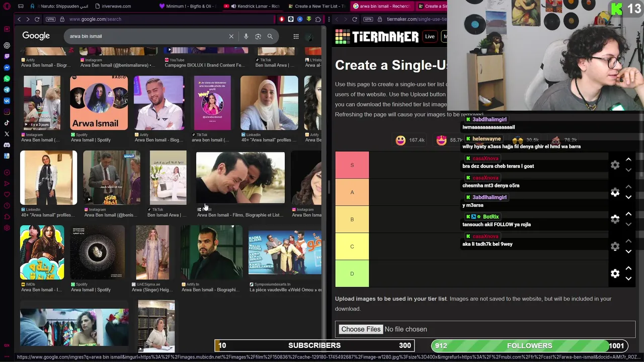Click the red ad blocker shield icon

(282, 19)
